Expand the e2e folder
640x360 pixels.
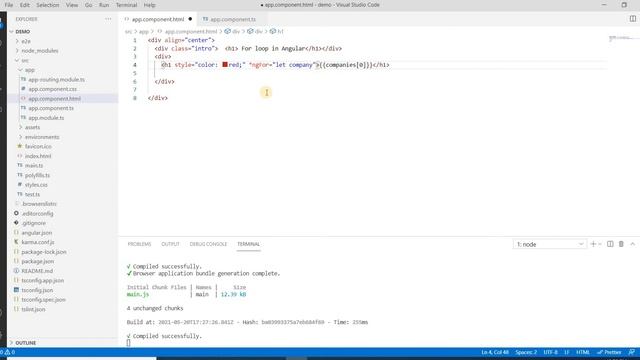(x=26, y=41)
